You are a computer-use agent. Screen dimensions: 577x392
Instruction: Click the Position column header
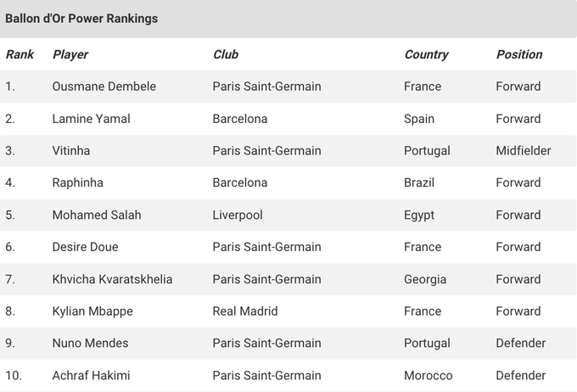tap(519, 54)
